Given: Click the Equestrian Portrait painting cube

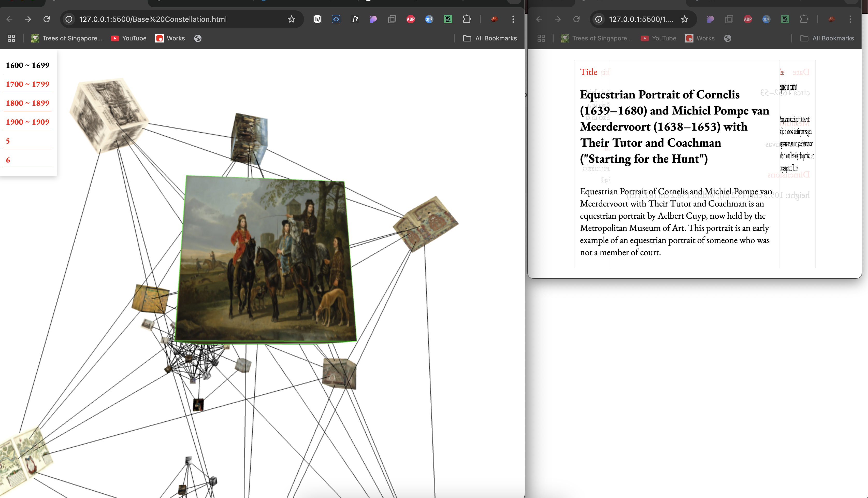Looking at the screenshot, I should click(x=265, y=259).
